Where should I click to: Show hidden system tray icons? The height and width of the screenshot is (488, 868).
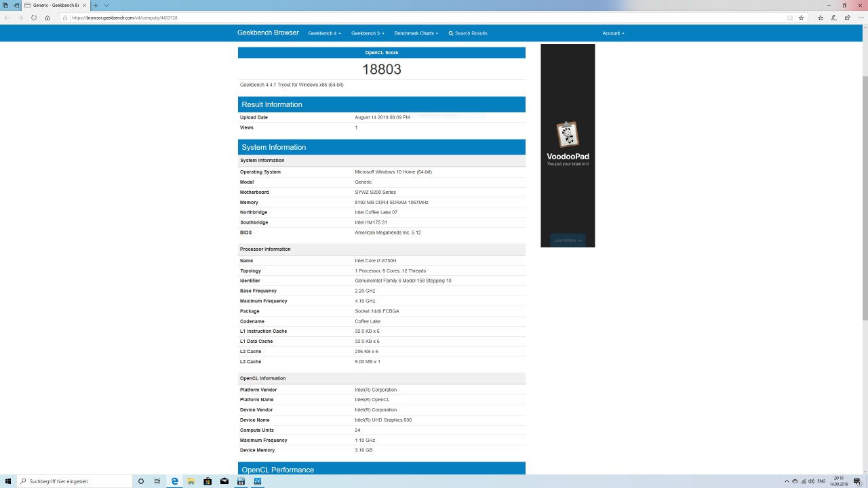tap(787, 481)
